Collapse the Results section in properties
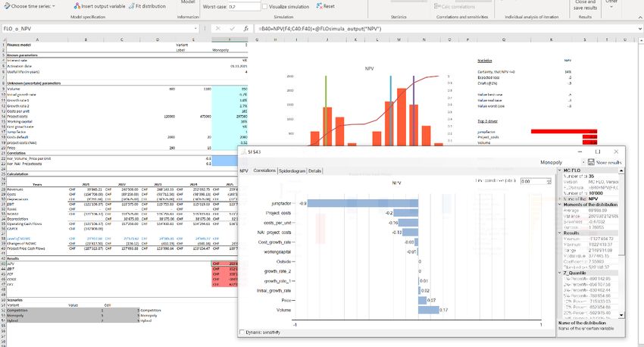 (x=560, y=233)
